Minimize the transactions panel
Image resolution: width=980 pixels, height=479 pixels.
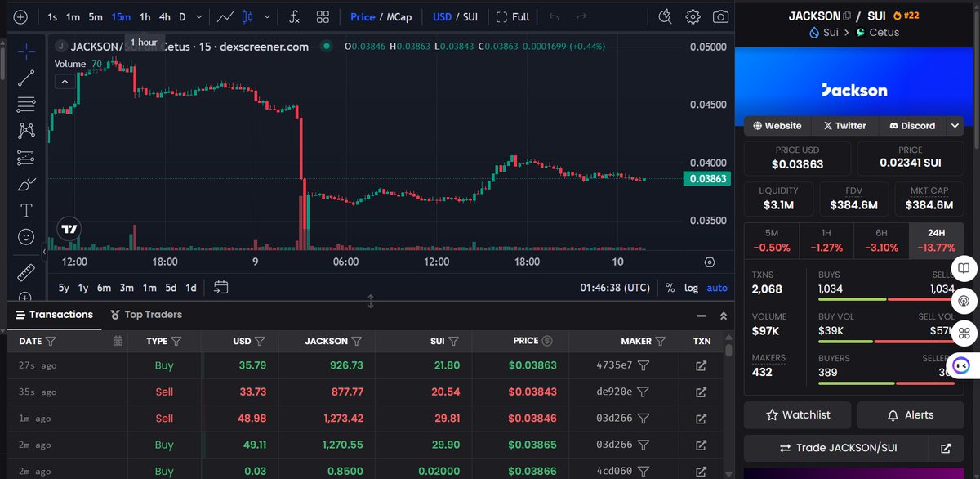click(702, 316)
